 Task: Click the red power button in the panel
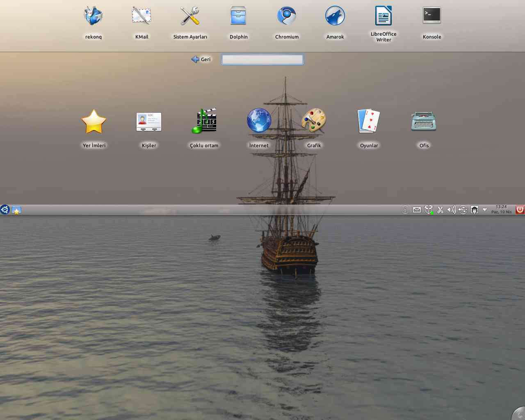click(x=520, y=210)
